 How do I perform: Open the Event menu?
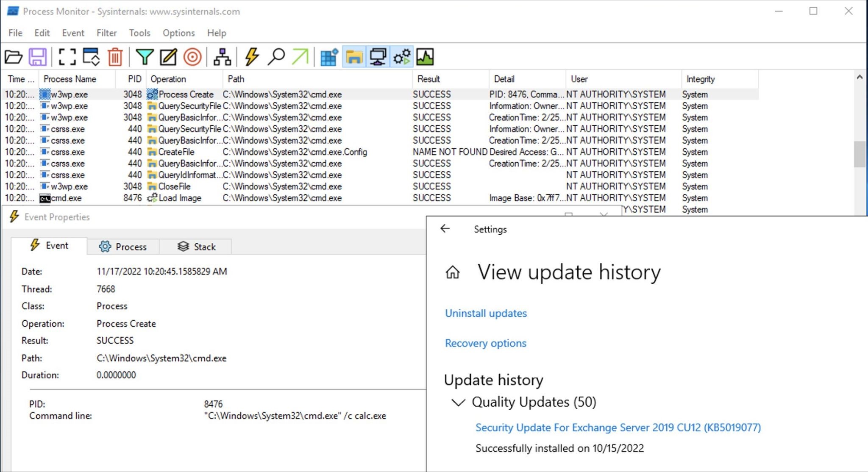click(x=73, y=33)
